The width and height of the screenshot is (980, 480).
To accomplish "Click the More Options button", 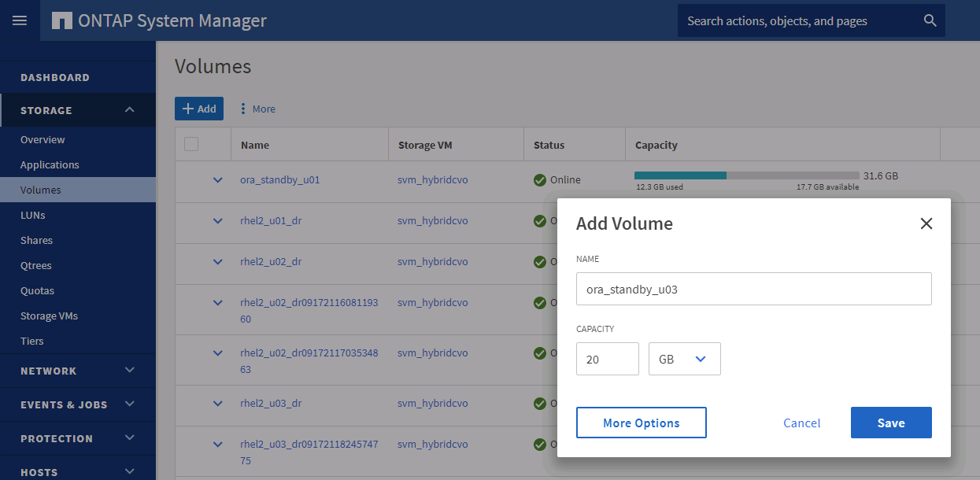I will click(641, 423).
